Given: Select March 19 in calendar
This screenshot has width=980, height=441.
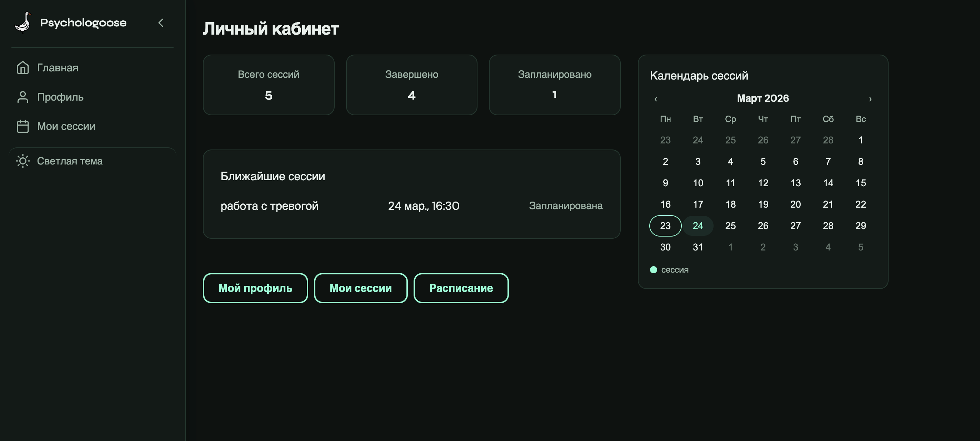Looking at the screenshot, I should [763, 204].
